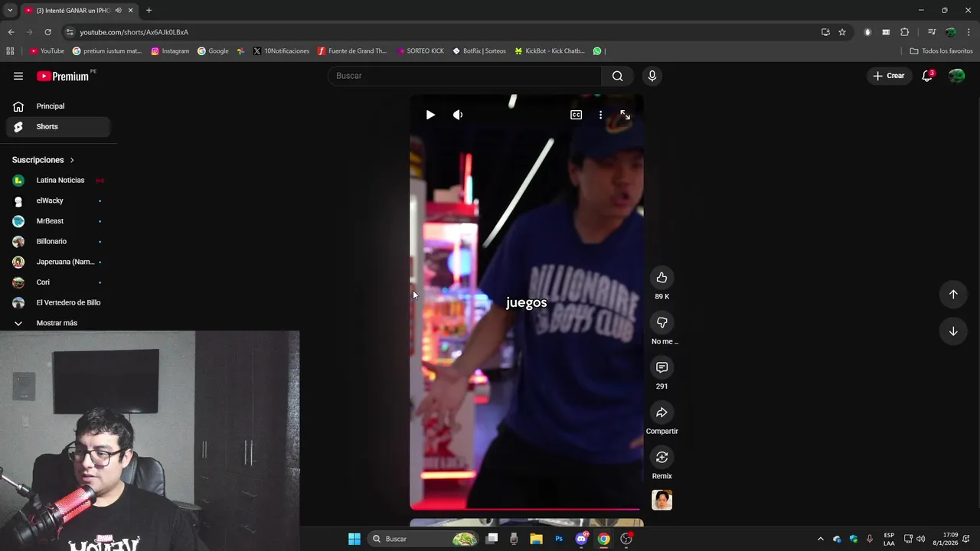The width and height of the screenshot is (980, 551).
Task: Expand Mostrar más subscriptions list
Action: pos(58,323)
